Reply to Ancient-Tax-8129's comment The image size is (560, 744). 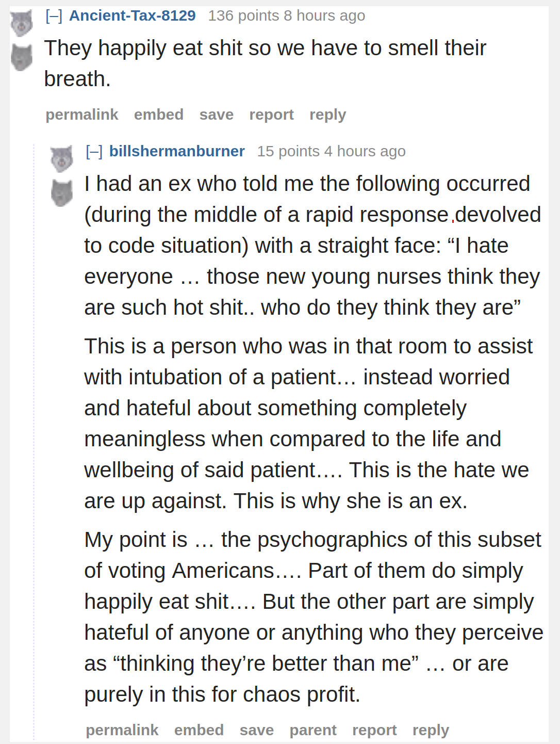pyautogui.click(x=328, y=115)
